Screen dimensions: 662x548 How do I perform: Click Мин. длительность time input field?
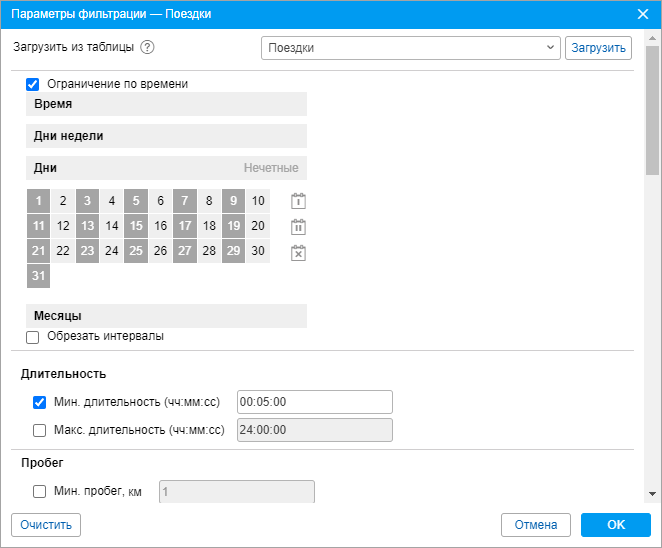point(314,402)
